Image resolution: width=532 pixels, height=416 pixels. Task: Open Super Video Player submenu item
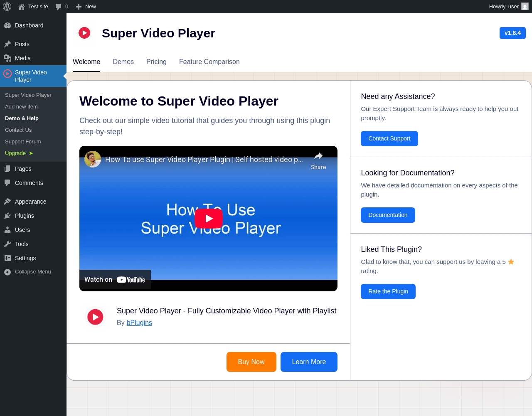coord(28,95)
